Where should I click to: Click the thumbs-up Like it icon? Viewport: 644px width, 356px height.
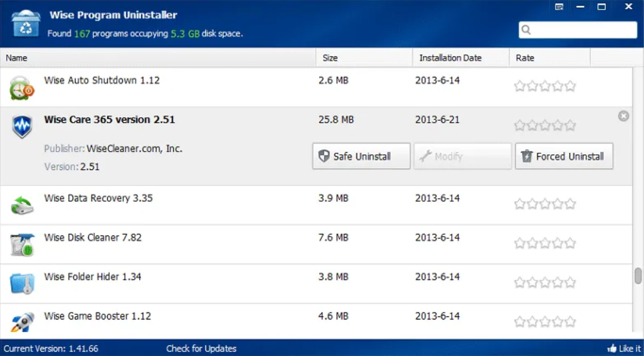tap(612, 349)
